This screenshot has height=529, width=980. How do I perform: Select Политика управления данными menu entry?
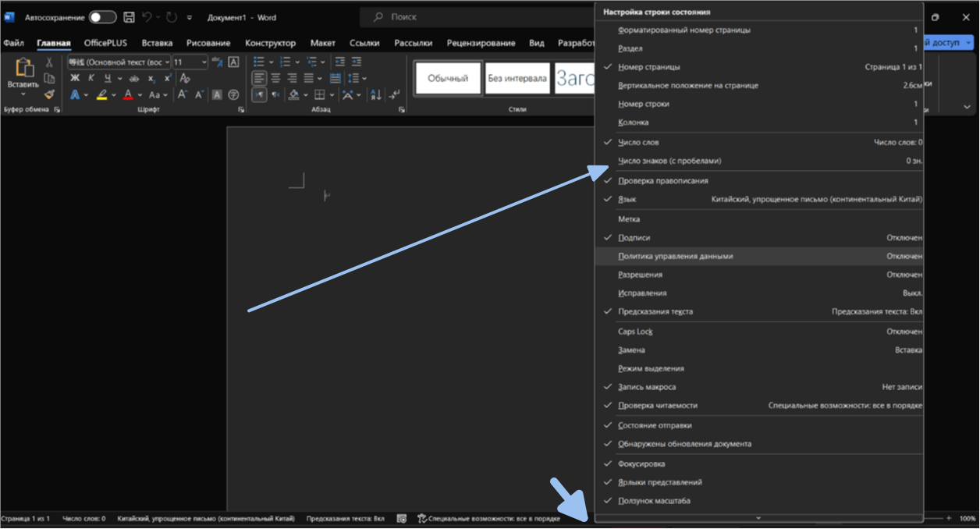(x=759, y=256)
